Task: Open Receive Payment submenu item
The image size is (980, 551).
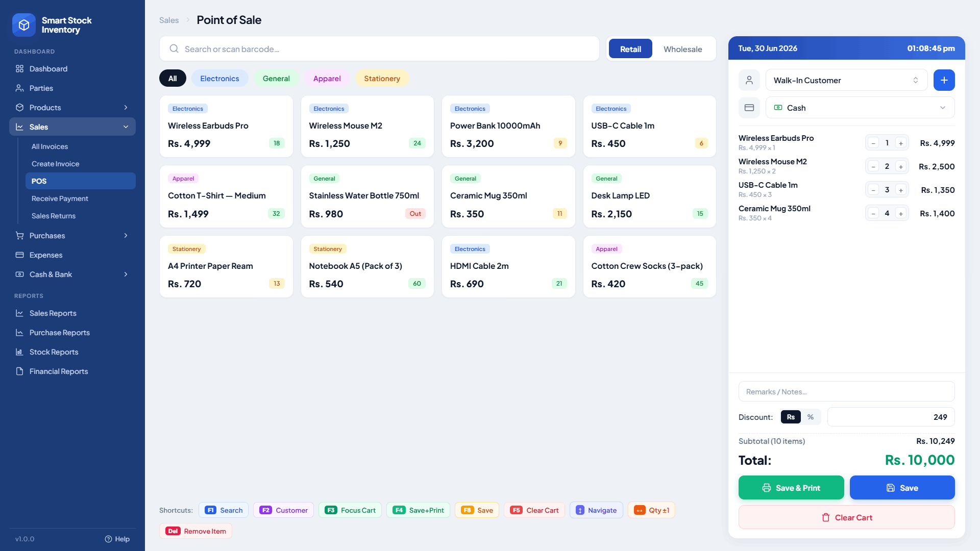Action: pyautogui.click(x=81, y=198)
